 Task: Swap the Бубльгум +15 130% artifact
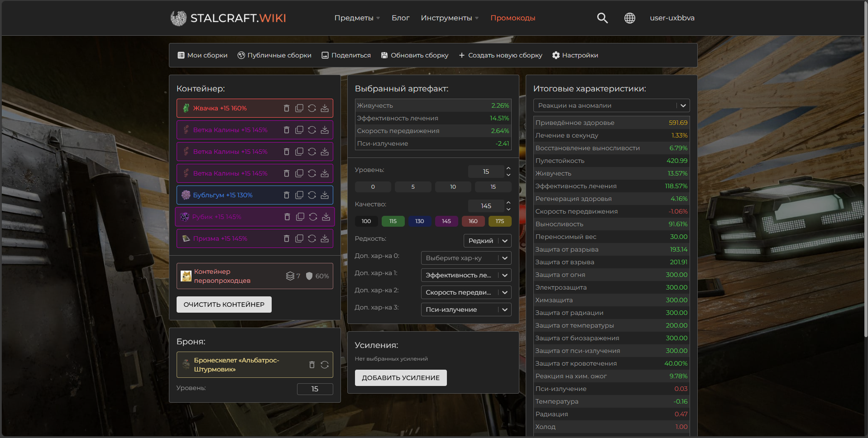point(312,195)
